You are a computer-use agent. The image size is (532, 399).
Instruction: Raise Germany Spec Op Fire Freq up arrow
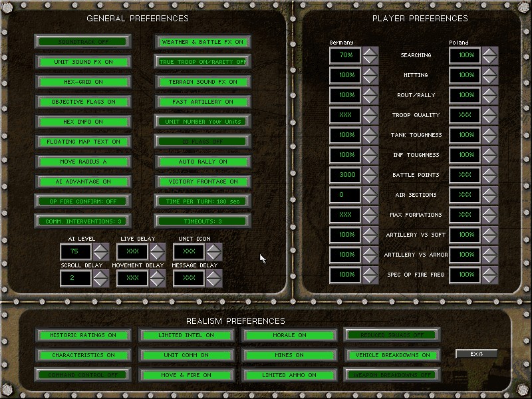point(370,271)
